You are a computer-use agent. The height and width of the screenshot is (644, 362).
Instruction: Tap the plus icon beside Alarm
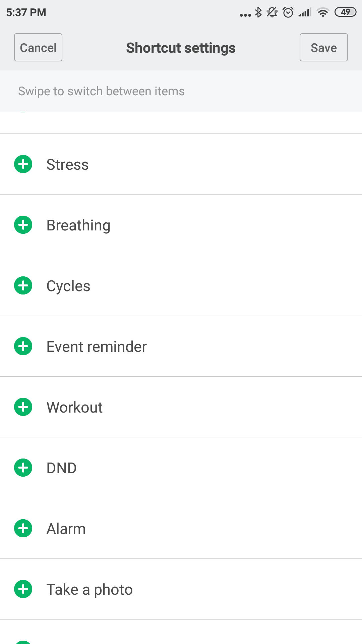pyautogui.click(x=23, y=528)
